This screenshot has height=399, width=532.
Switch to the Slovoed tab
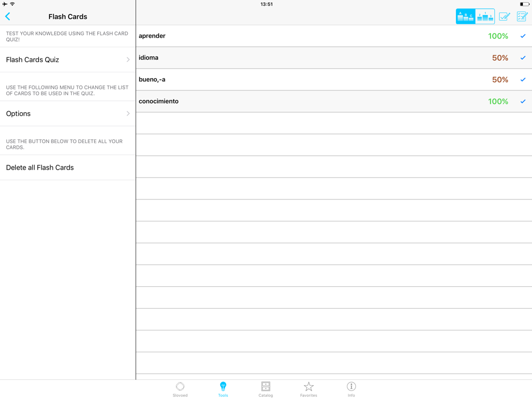point(180,389)
